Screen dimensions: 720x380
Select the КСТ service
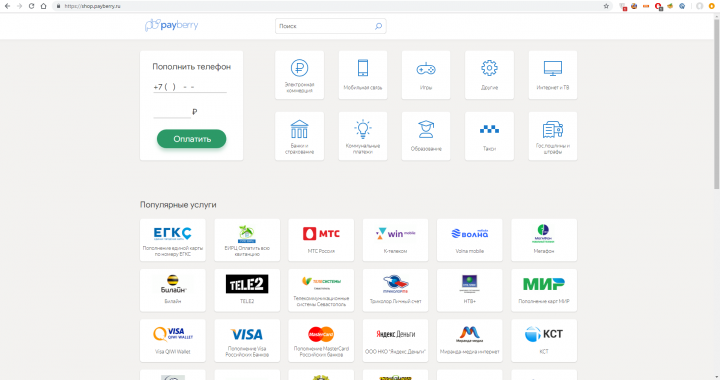point(544,341)
